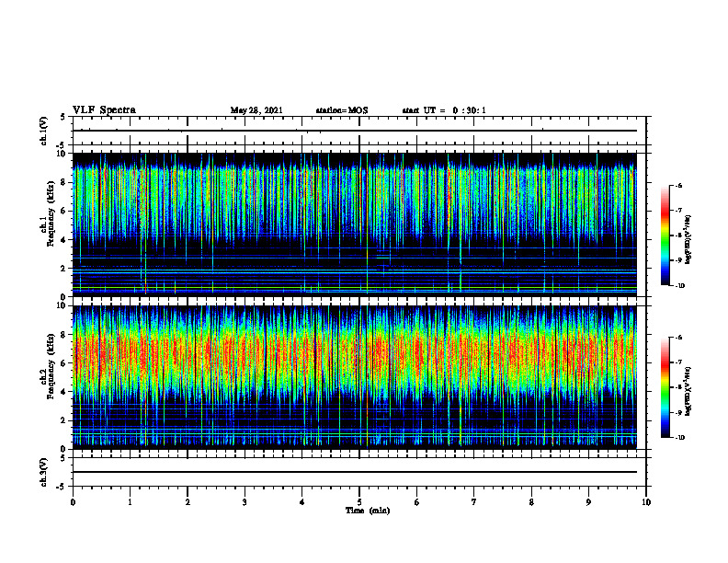Click the ch.1 colorbar log(PSD) unit label
728x563 pixels.
[688, 239]
